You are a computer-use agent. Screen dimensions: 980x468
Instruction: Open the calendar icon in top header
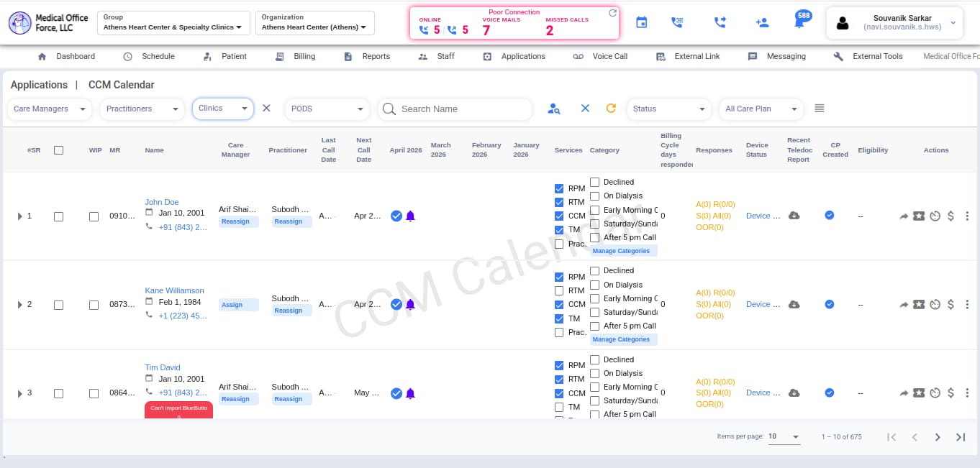[x=641, y=22]
